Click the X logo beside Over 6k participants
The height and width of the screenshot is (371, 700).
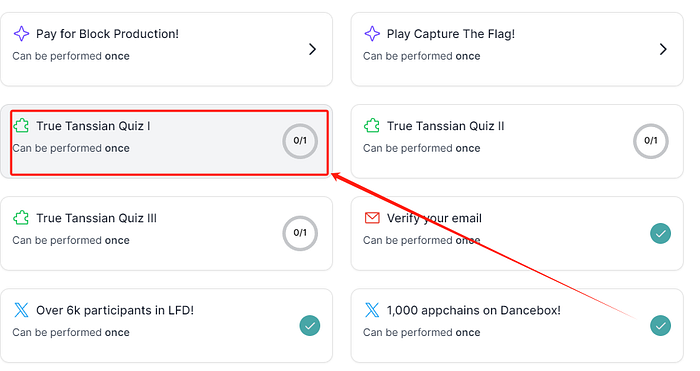(21, 310)
